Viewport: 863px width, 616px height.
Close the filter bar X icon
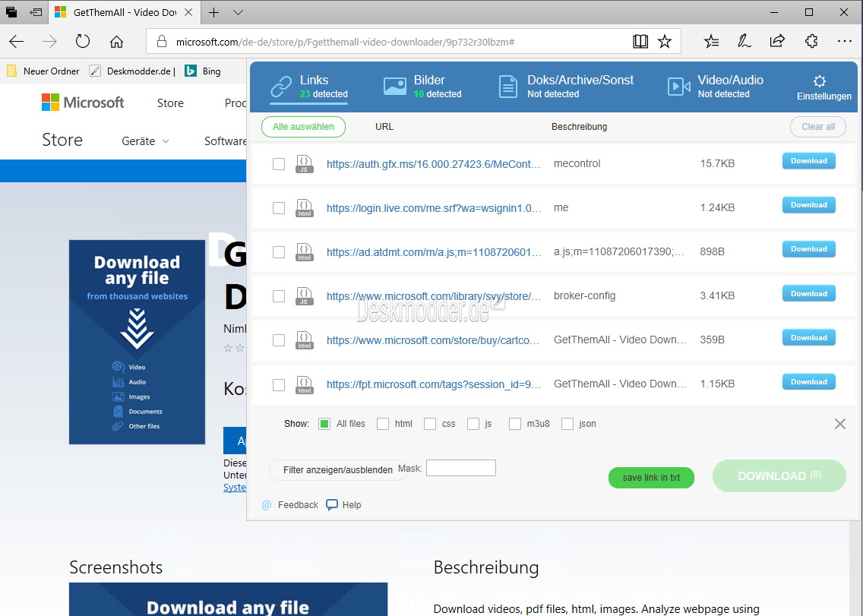(x=839, y=424)
